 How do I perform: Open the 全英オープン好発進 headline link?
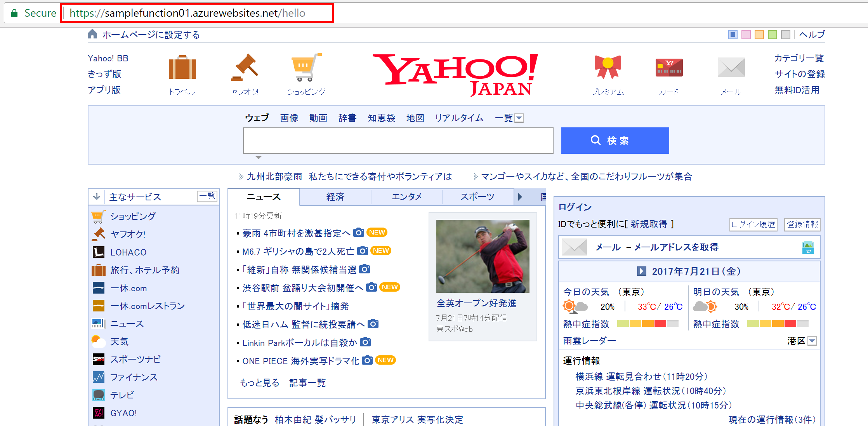(x=476, y=303)
